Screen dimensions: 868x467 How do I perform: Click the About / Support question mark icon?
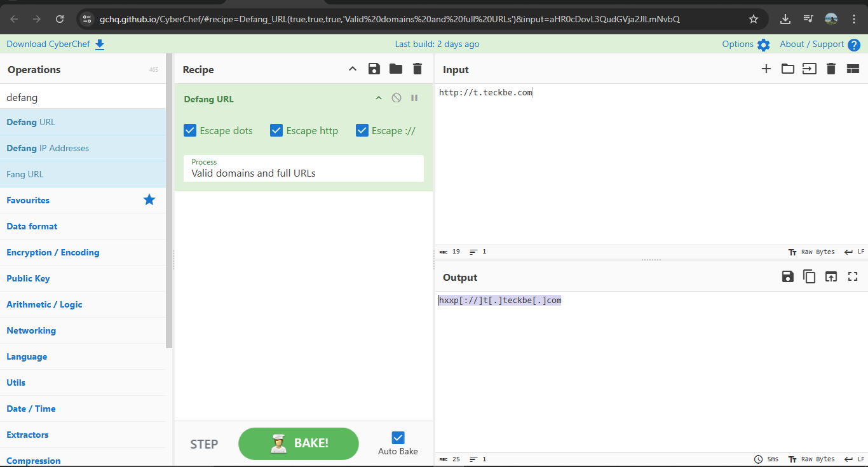[x=854, y=44]
